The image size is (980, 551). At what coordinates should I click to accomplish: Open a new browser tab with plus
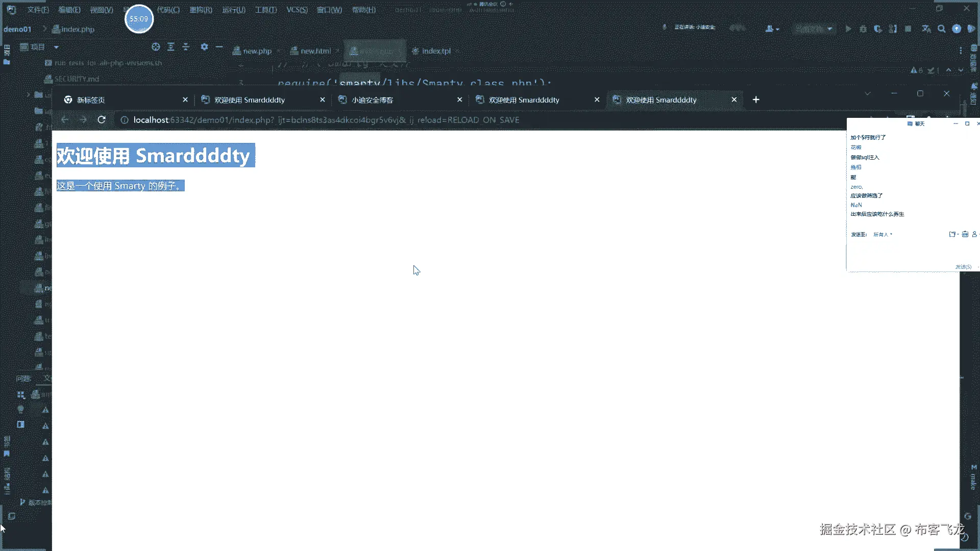pyautogui.click(x=756, y=99)
